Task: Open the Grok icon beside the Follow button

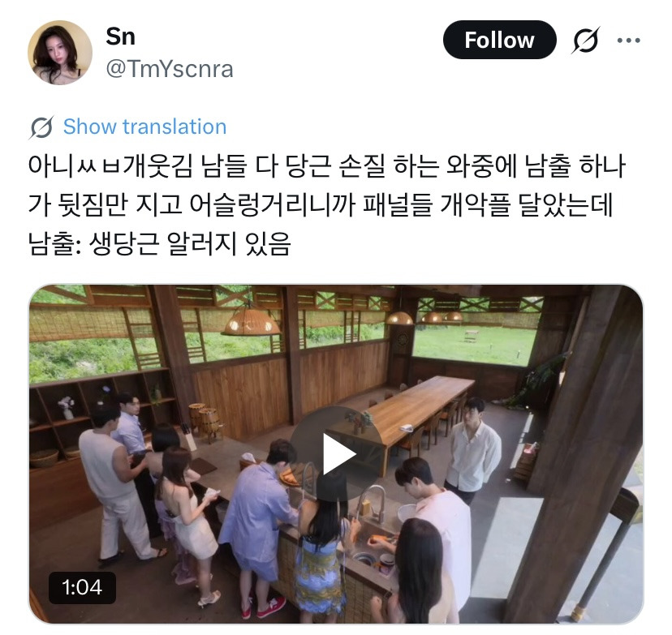Action: (x=585, y=41)
